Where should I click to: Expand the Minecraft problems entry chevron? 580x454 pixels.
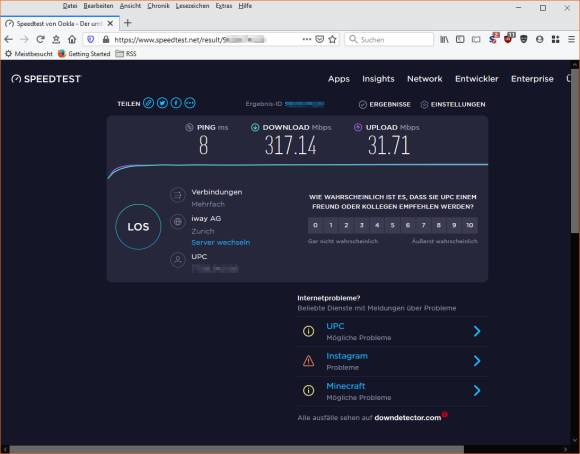[477, 390]
